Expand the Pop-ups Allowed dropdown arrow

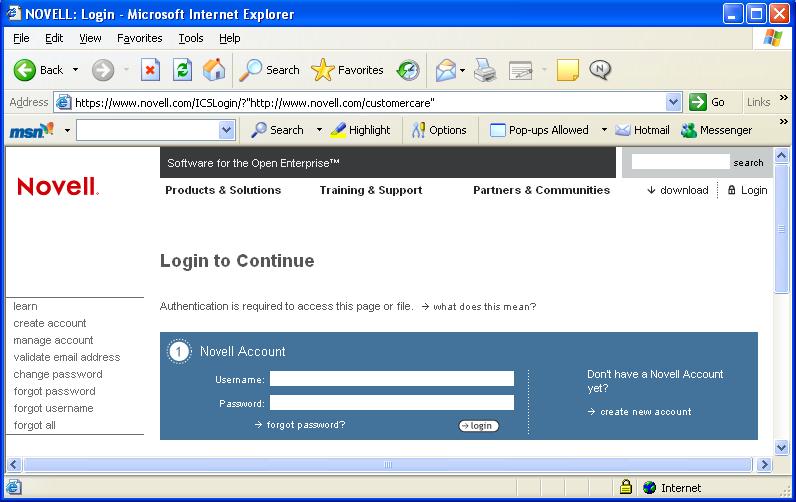click(x=604, y=130)
